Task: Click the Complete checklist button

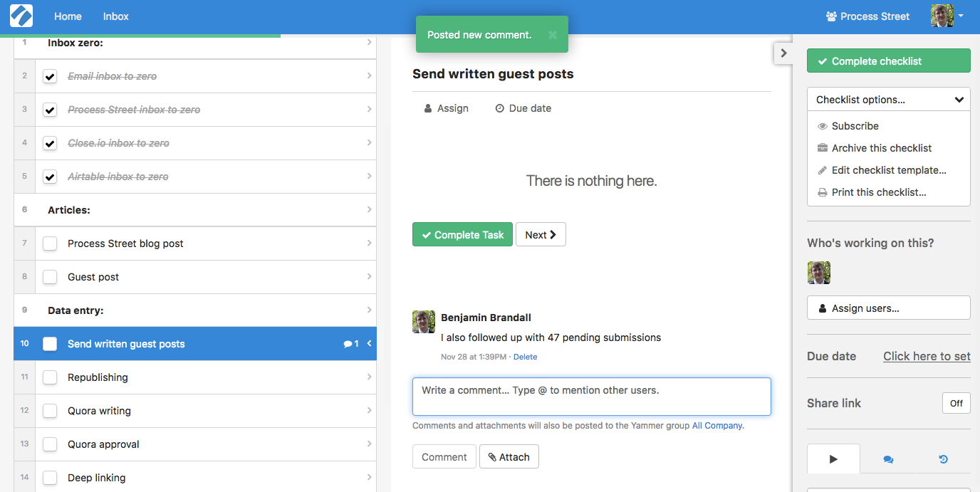Action: click(889, 61)
